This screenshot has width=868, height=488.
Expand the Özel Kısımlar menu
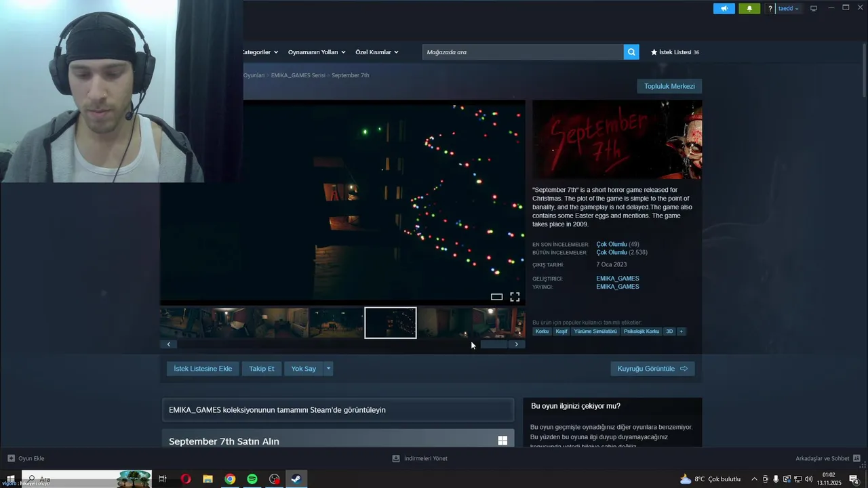(x=377, y=52)
